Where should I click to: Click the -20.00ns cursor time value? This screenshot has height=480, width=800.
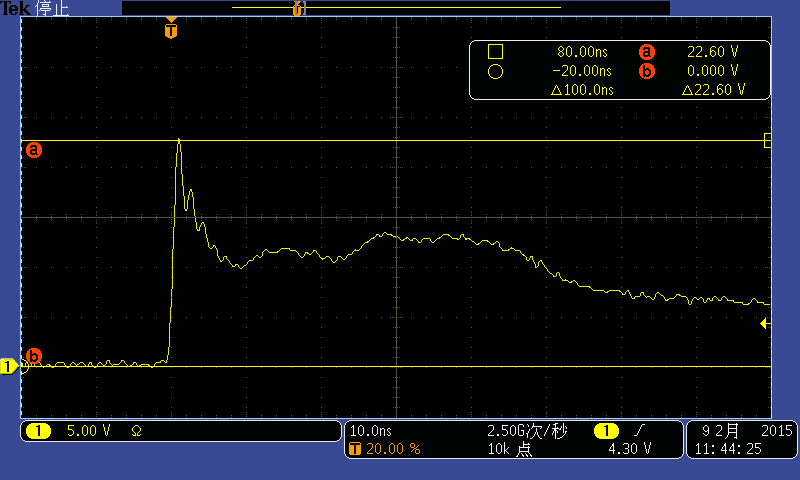582,71
